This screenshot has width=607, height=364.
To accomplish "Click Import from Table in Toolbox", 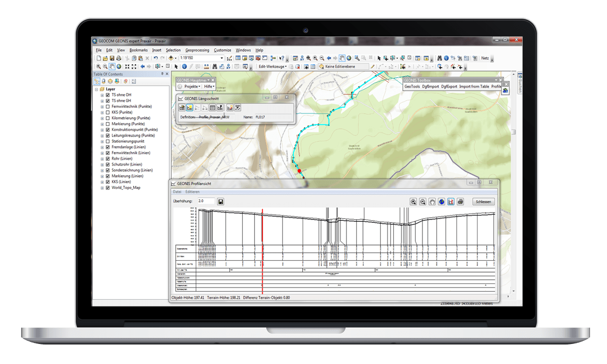I will [474, 87].
